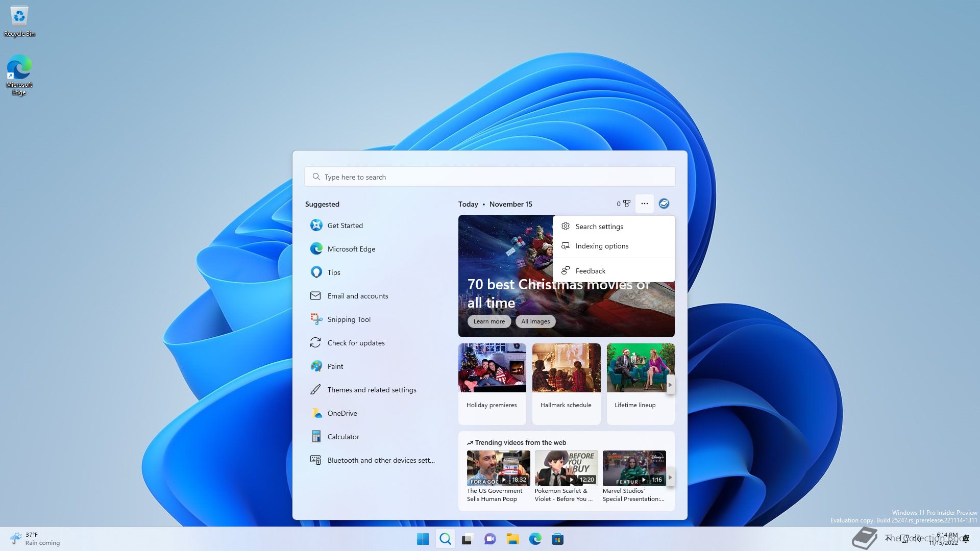Click the Type here to search field

tap(489, 177)
